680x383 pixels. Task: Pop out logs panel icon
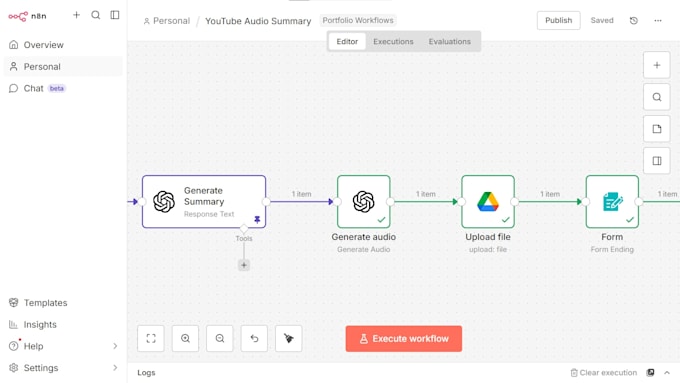pyautogui.click(x=650, y=373)
